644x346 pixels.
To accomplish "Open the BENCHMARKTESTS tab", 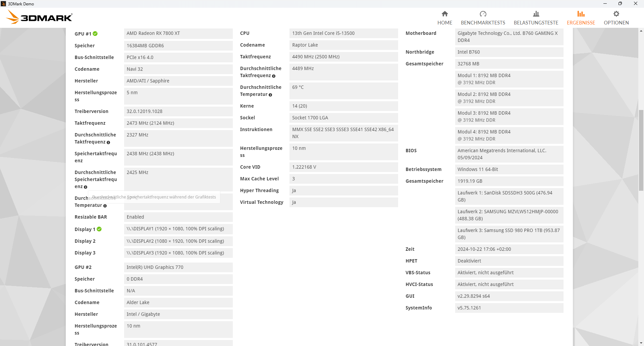I will click(x=483, y=18).
